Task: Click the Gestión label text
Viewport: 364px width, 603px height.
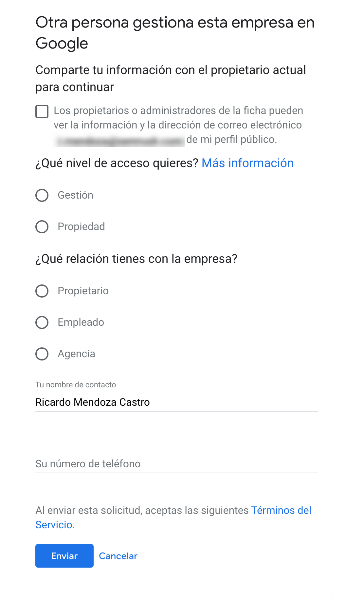Action: click(x=76, y=195)
